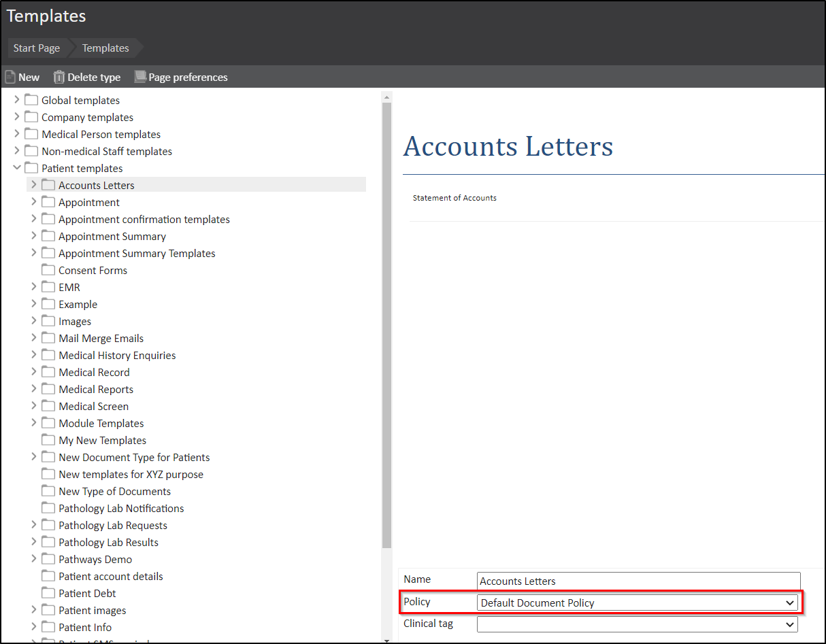Click the My New Templates folder icon
The image size is (826, 644).
pyautogui.click(x=48, y=440)
